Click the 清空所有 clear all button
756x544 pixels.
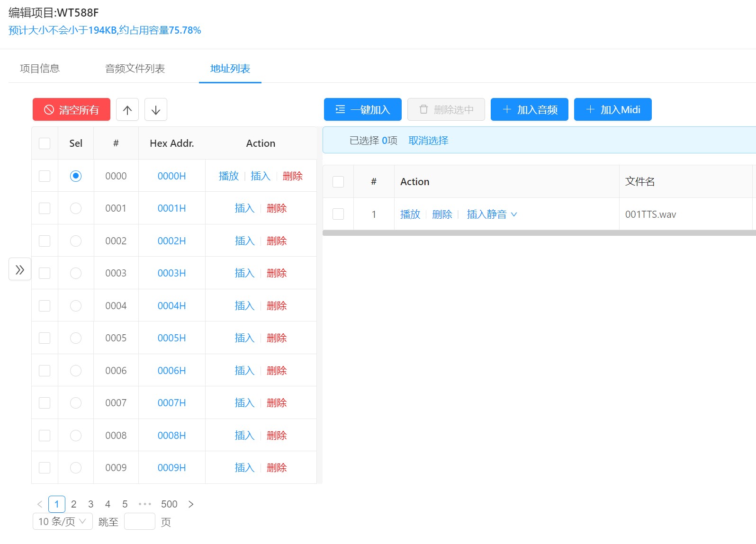tap(72, 110)
